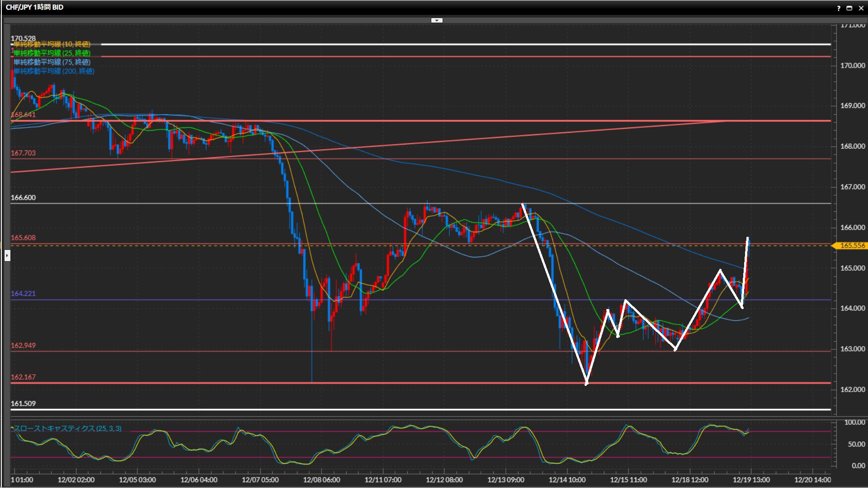Image resolution: width=868 pixels, height=488 pixels.
Task: Select the 75-period moving average label
Action: click(x=52, y=62)
